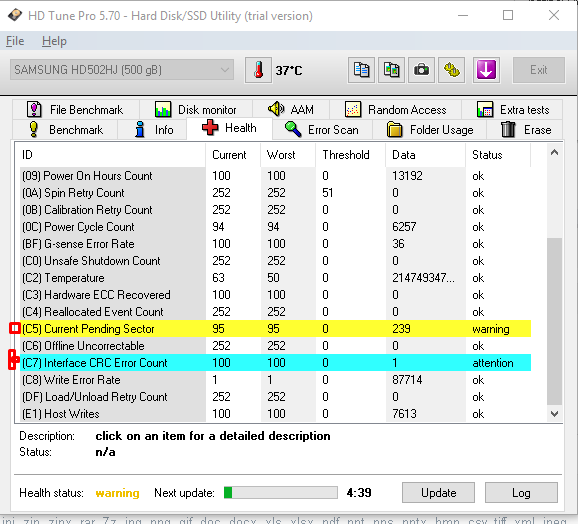Viewport: 578px width, 524px height.
Task: Switch to Folder Usage tab
Action: point(429,130)
